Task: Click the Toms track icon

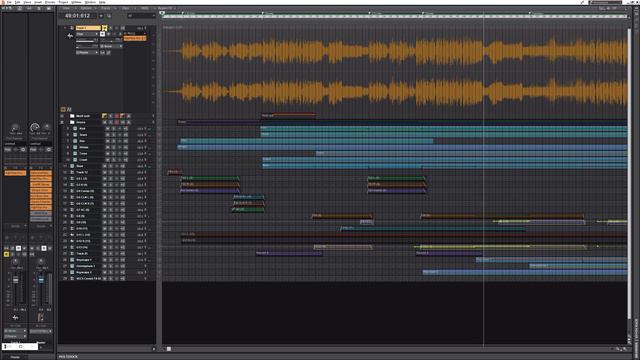Action: (x=75, y=153)
